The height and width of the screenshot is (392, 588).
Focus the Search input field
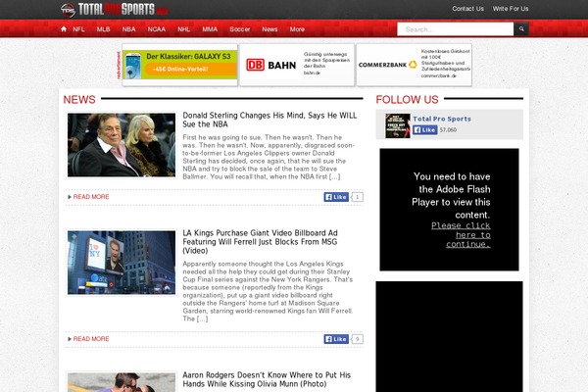[x=456, y=28]
